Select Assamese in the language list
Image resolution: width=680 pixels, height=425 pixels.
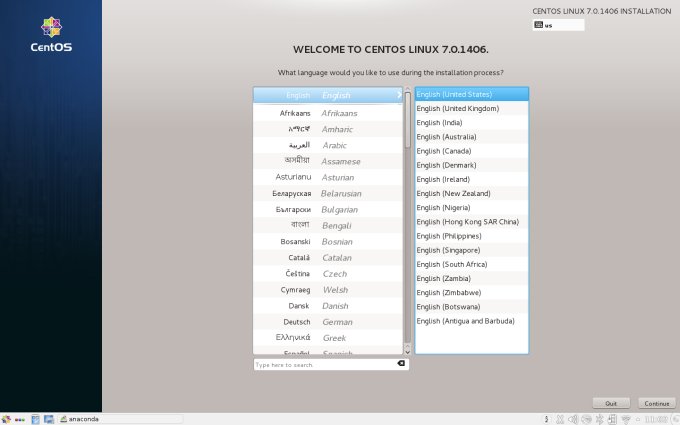pyautogui.click(x=328, y=161)
